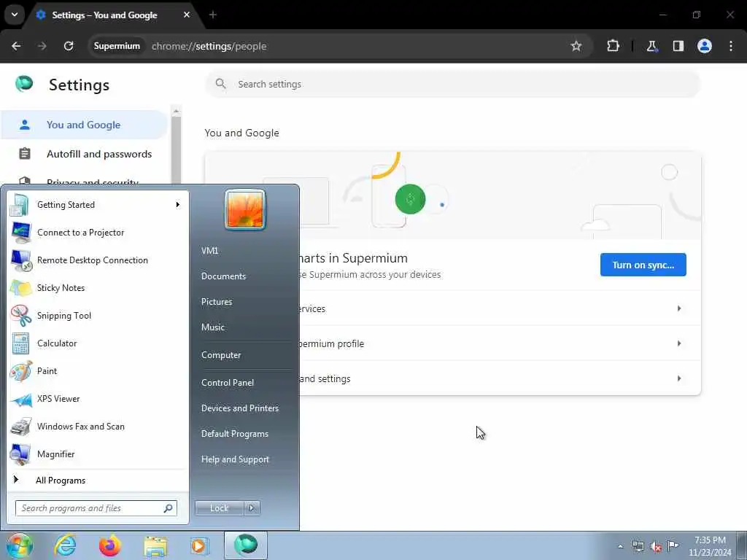The width and height of the screenshot is (747, 560).
Task: Open XPS Viewer
Action: [98, 399]
